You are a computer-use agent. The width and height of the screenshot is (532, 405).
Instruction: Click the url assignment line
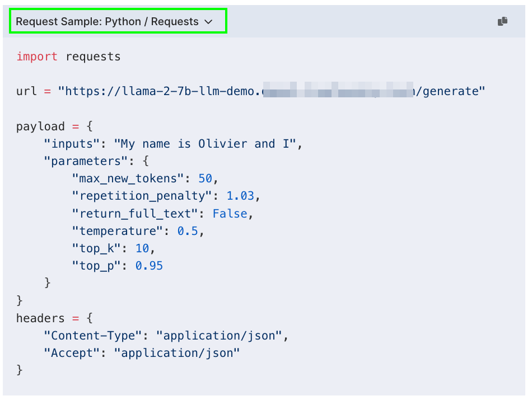(251, 91)
